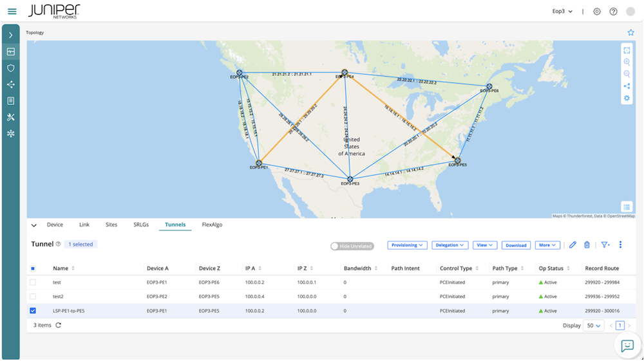This screenshot has height=361, width=644.
Task: Switch to the Device tab
Action: coord(55,225)
